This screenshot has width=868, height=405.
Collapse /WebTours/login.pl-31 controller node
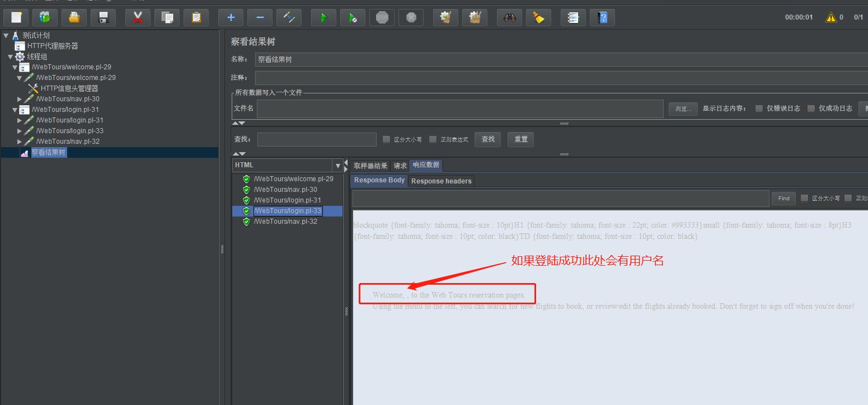[15, 110]
